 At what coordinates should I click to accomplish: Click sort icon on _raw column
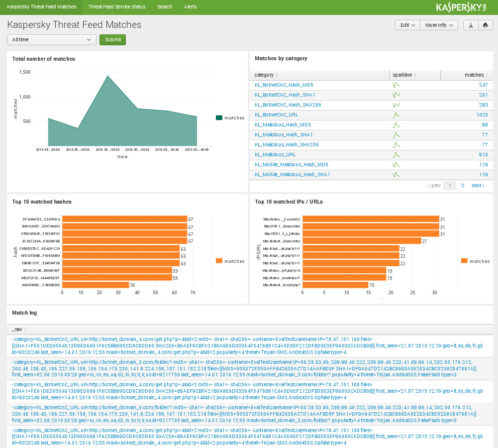[x=25, y=330]
